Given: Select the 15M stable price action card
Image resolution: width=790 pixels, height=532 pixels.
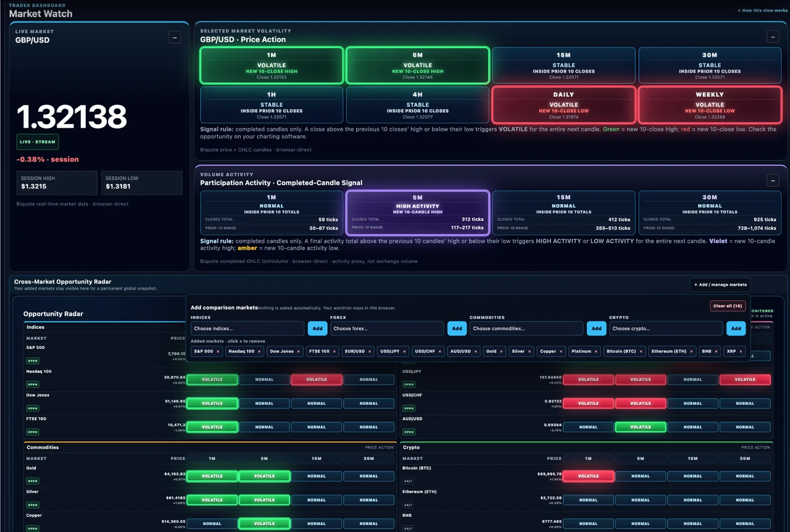Looking at the screenshot, I should [x=563, y=65].
